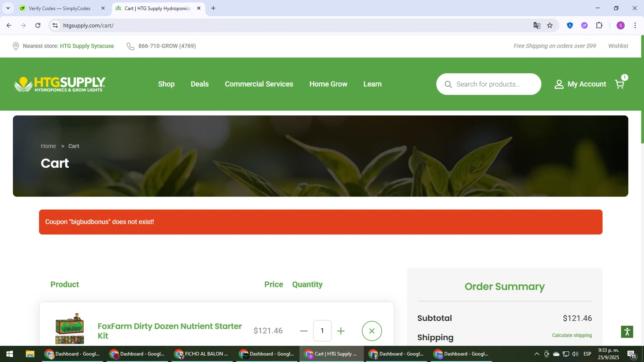Click the browser back arrow
The height and width of the screenshot is (362, 644).
click(9, 25)
